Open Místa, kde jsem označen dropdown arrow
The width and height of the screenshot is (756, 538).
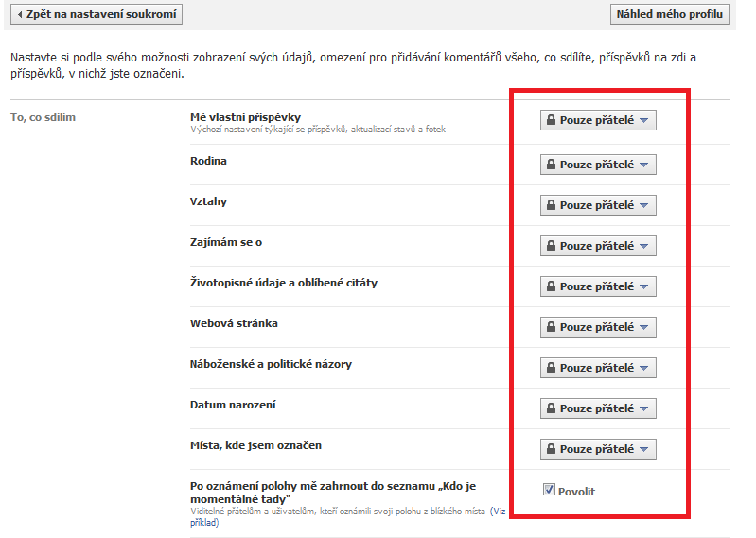[644, 449]
